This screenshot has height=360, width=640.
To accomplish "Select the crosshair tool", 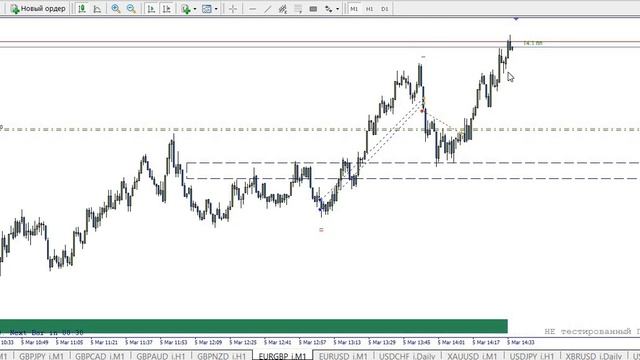I will pyautogui.click(x=233, y=9).
